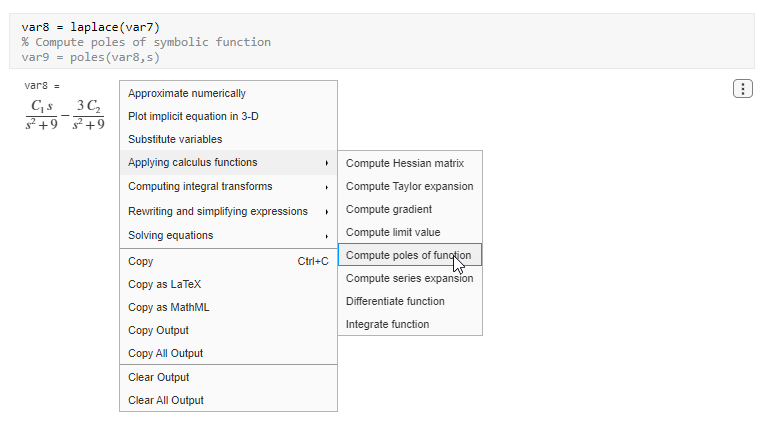The image size is (764, 425).
Task: Click Copy All Output entry
Action: [x=165, y=353]
